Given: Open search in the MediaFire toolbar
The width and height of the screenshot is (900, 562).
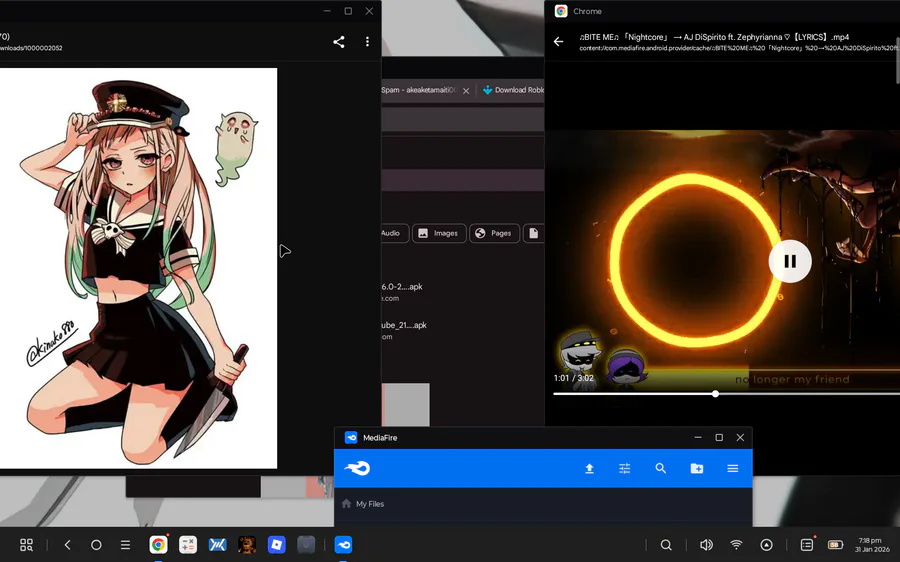Looking at the screenshot, I should [661, 468].
